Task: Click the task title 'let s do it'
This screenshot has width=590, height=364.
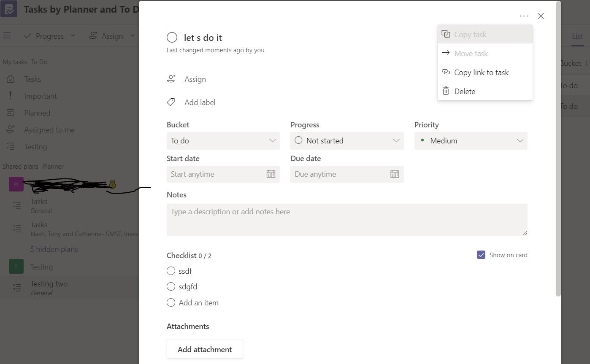Action: (x=203, y=38)
